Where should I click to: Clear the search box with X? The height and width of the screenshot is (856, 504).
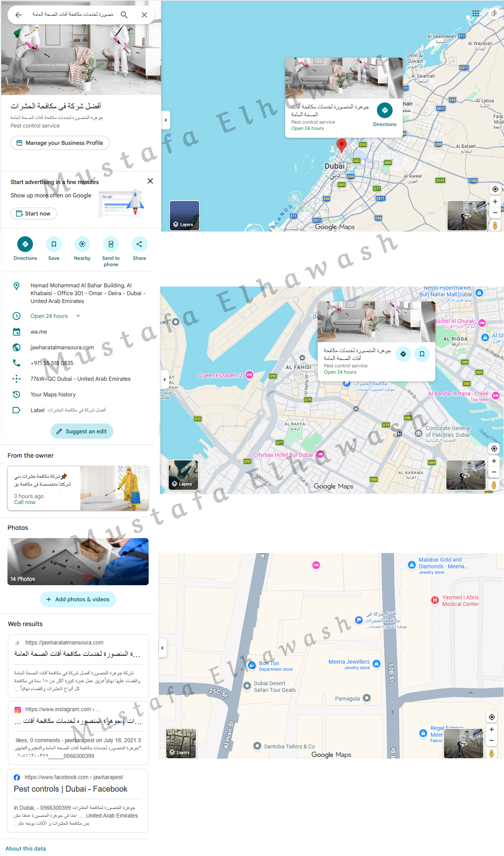144,15
